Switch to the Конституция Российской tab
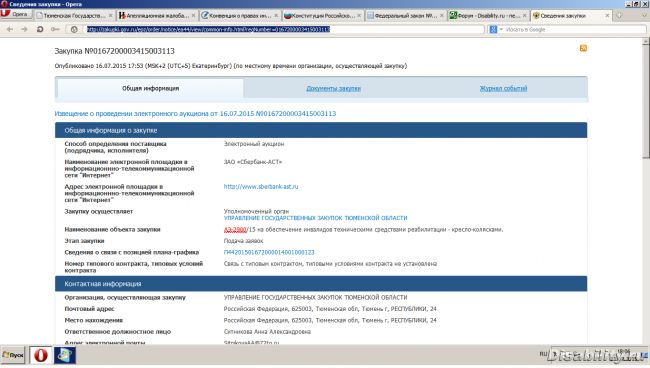650x368 pixels. [x=323, y=15]
